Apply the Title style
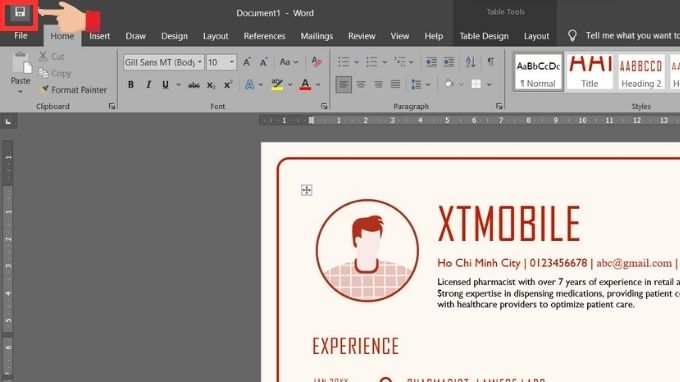The image size is (680, 382). tap(589, 72)
